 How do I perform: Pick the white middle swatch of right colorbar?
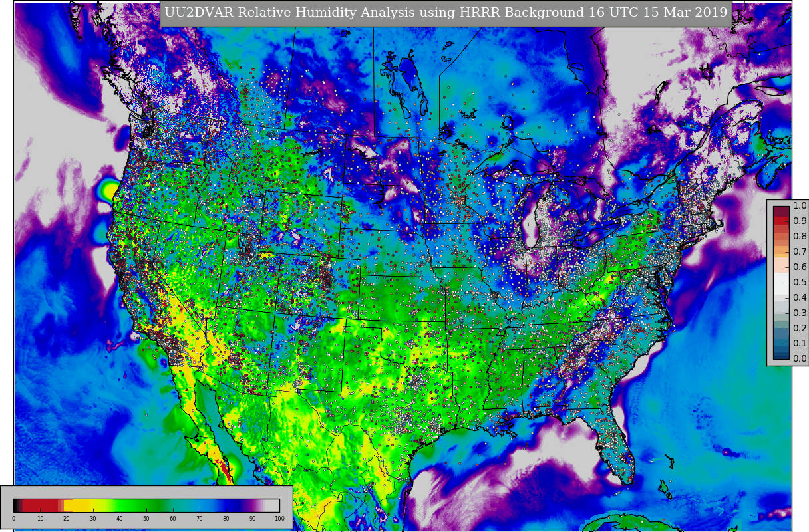[781, 283]
